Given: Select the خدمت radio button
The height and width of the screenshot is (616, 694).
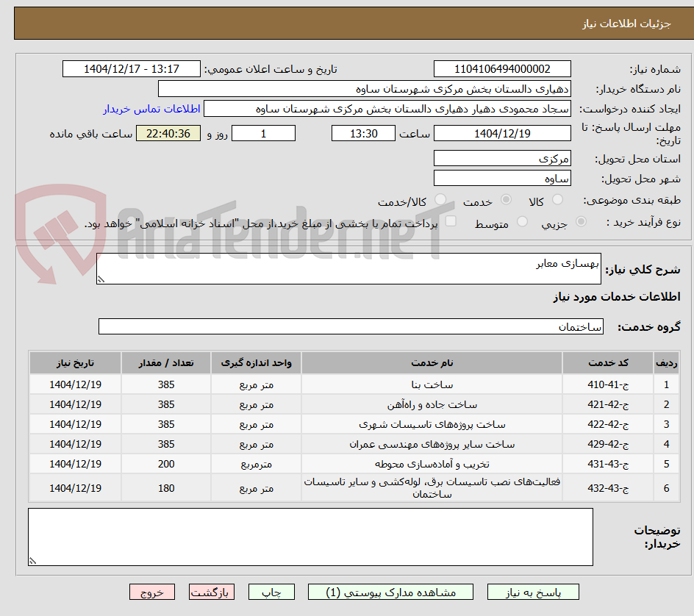Looking at the screenshot, I should (x=506, y=200).
